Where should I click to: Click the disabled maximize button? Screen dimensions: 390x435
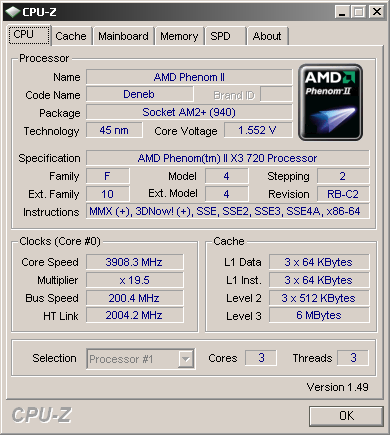coord(358,12)
